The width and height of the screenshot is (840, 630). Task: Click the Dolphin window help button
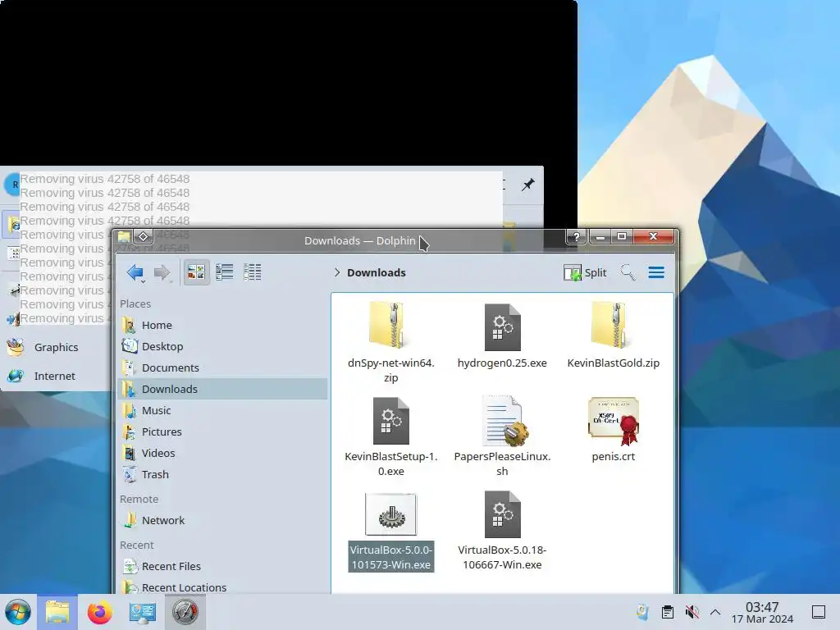coord(576,237)
